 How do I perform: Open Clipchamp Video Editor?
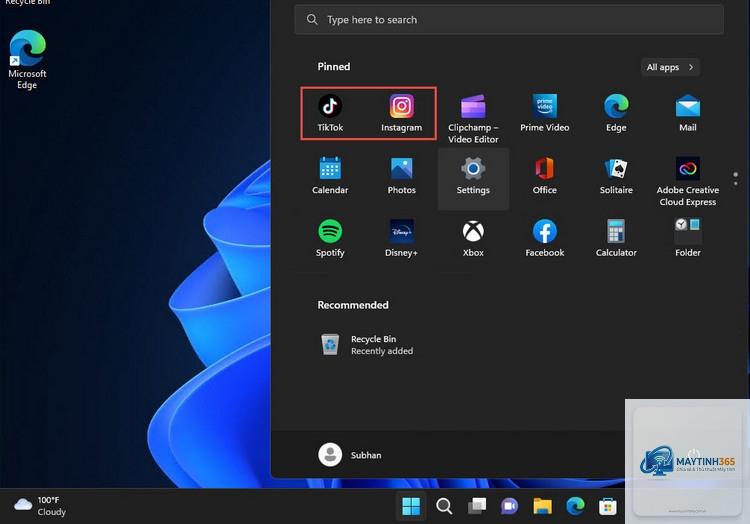(473, 119)
